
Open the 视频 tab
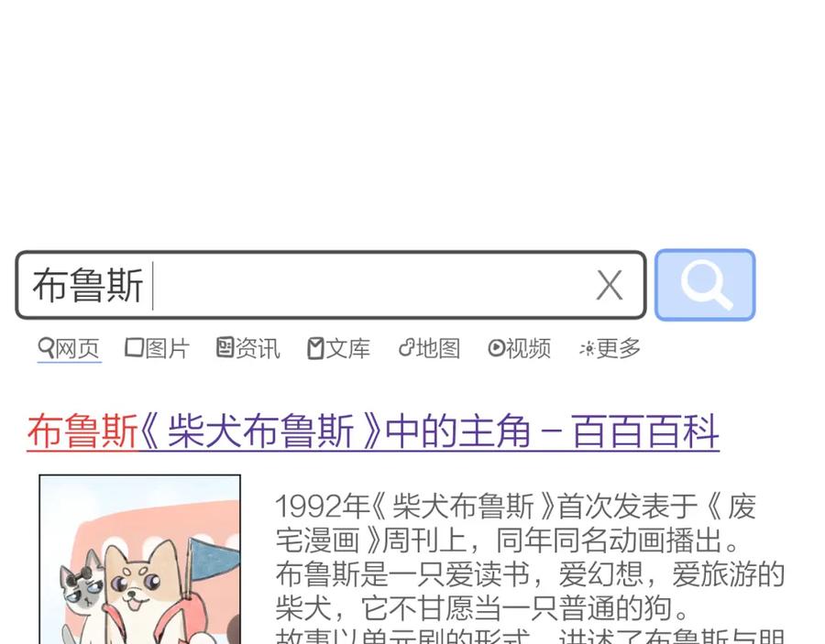[x=520, y=348]
